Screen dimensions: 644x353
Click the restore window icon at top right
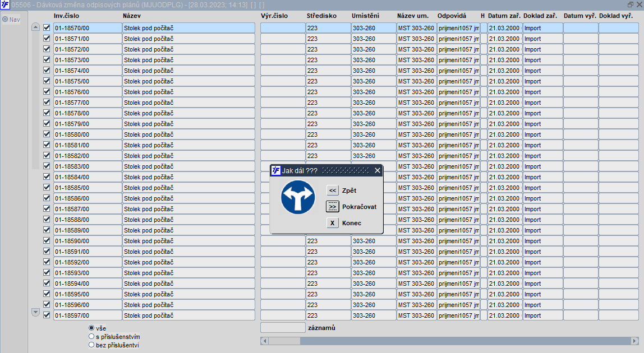click(x=631, y=4)
